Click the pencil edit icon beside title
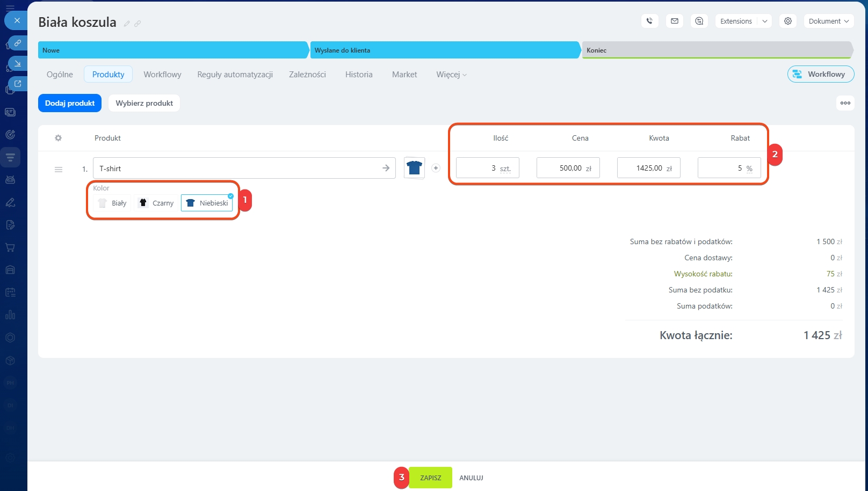The width and height of the screenshot is (868, 491). point(127,24)
